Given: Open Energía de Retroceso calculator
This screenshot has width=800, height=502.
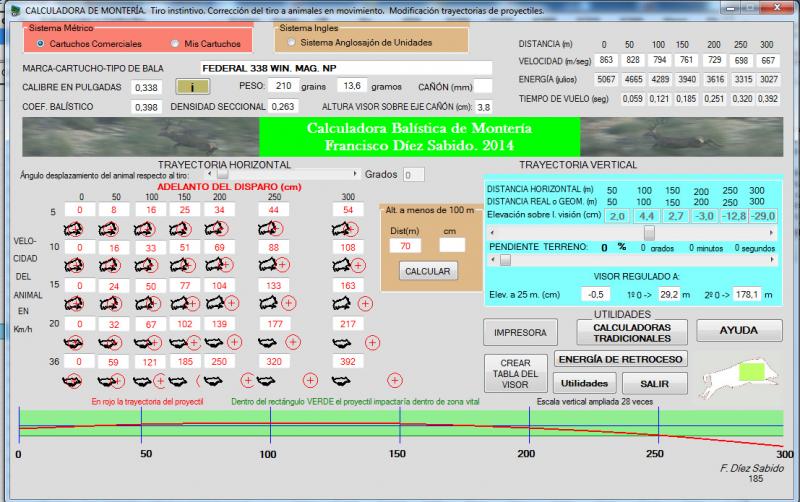Looking at the screenshot, I should (620, 359).
